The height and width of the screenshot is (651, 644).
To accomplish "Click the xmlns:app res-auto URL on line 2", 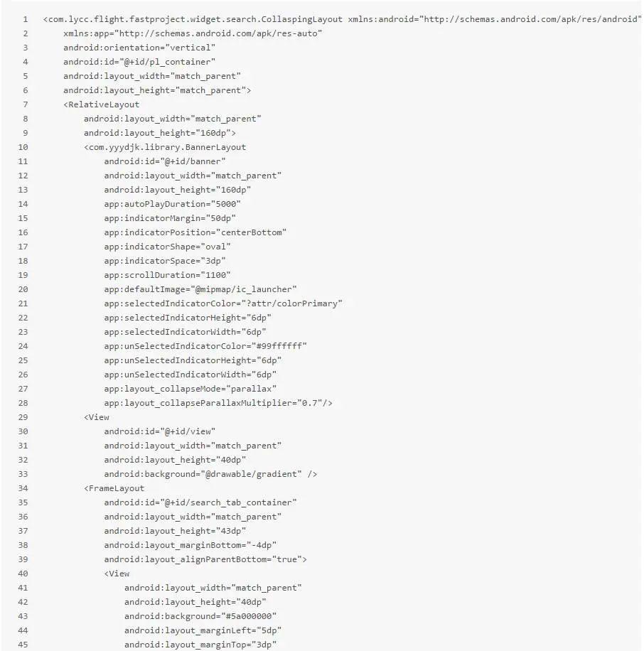I will click(218, 33).
